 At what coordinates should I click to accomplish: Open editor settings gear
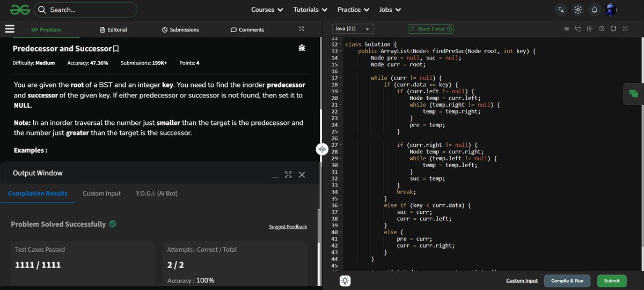[602, 28]
